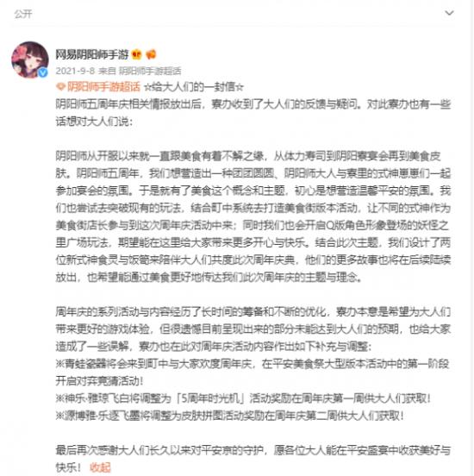The image size is (474, 476).
Task: Open the 网易阴阳师手游 avatar picture
Action: point(30,60)
